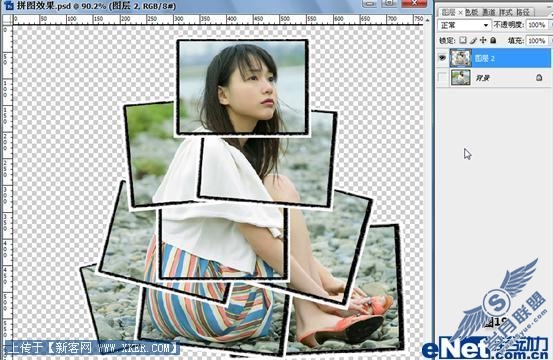Switch to the 样式 tab
This screenshot has height=360, width=553.
(505, 12)
